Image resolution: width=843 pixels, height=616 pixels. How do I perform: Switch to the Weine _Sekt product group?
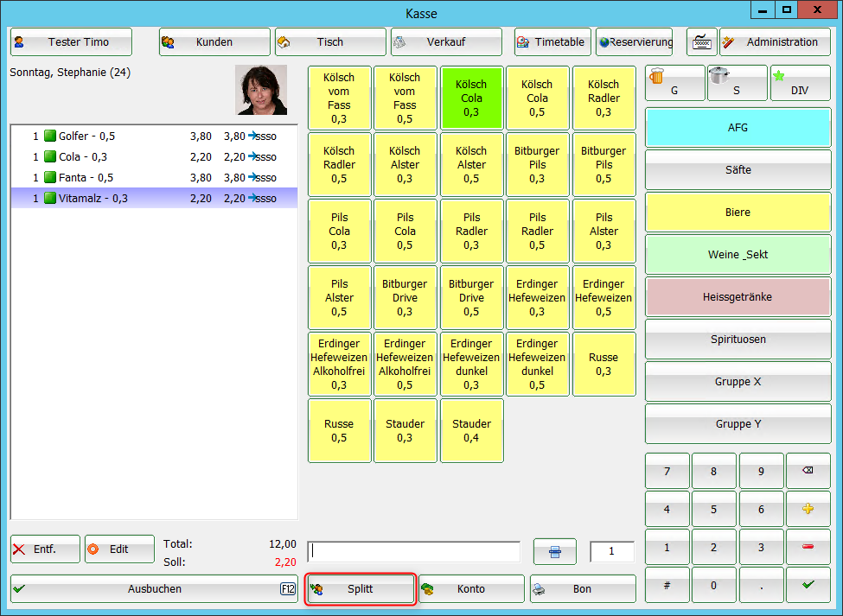point(738,255)
